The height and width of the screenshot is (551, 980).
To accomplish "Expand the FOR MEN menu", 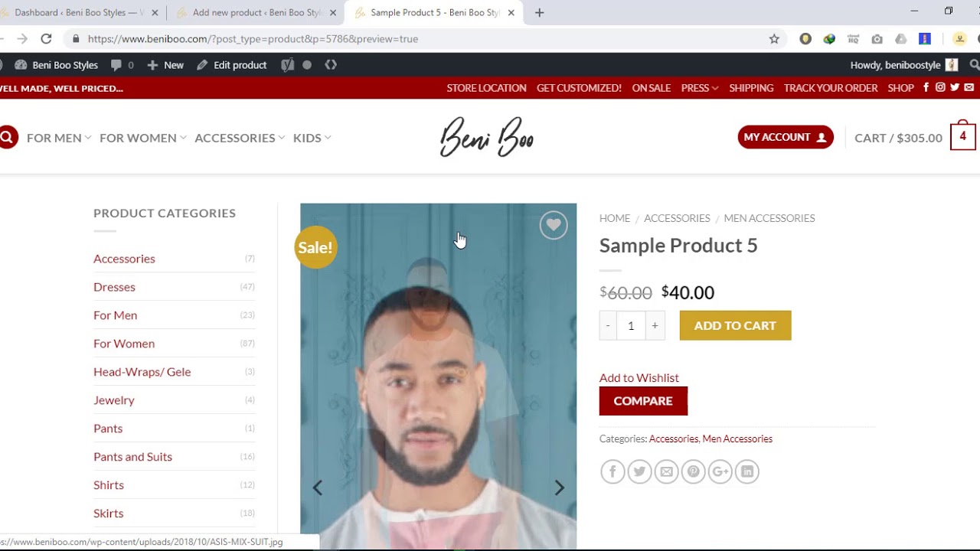I will (59, 138).
